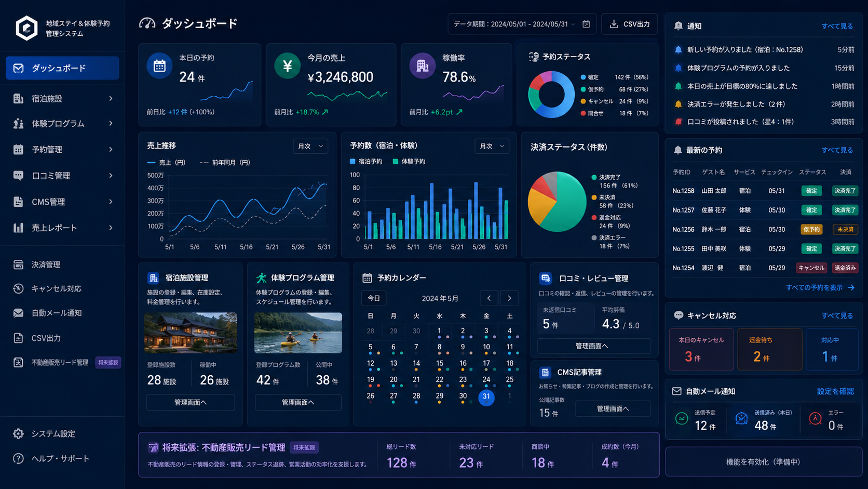Open ヘルプ・サポート menu entry
This screenshot has height=489, width=868.
62,458
